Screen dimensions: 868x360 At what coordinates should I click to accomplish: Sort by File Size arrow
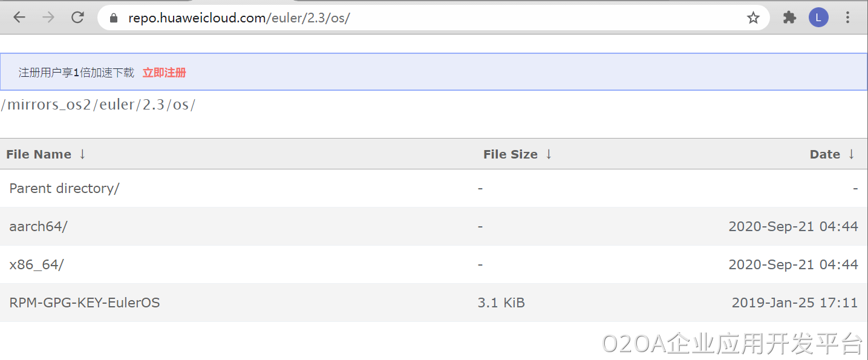coord(549,154)
